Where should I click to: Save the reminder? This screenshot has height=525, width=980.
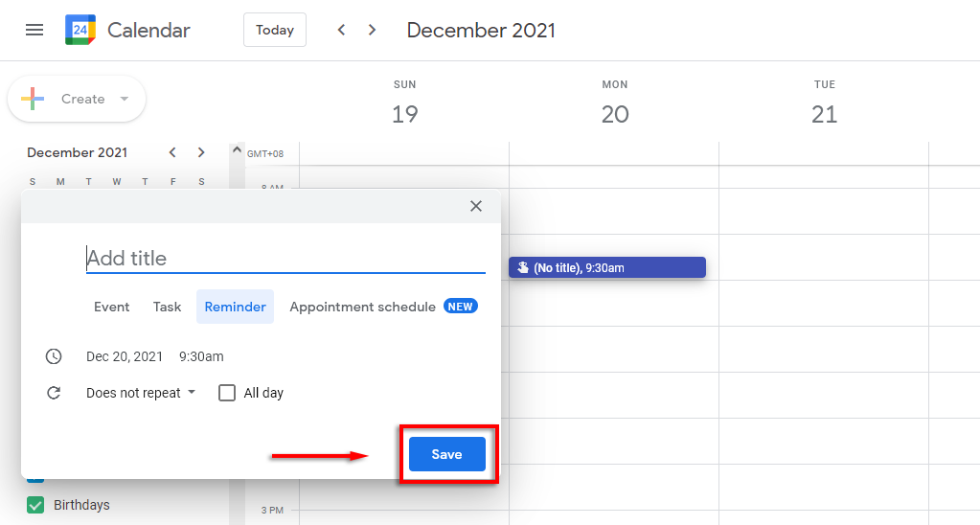click(x=446, y=454)
